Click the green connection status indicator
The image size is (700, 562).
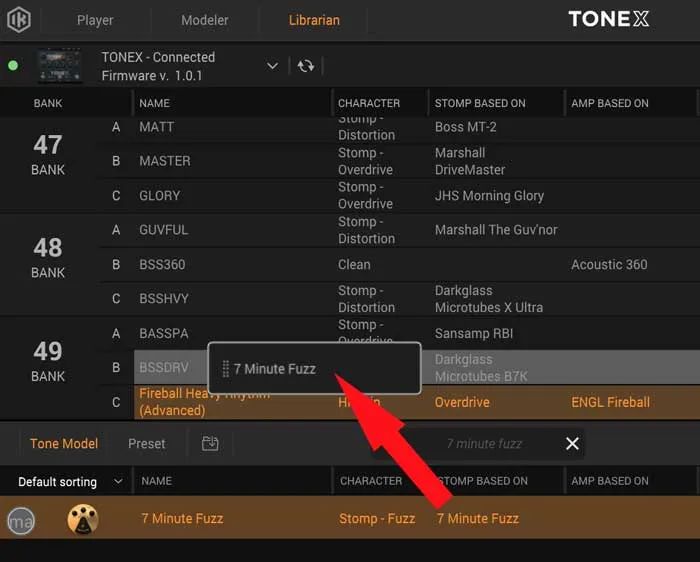(13, 66)
